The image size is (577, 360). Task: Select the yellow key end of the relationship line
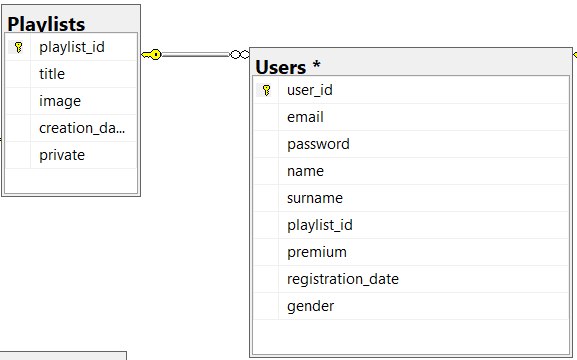[152, 55]
